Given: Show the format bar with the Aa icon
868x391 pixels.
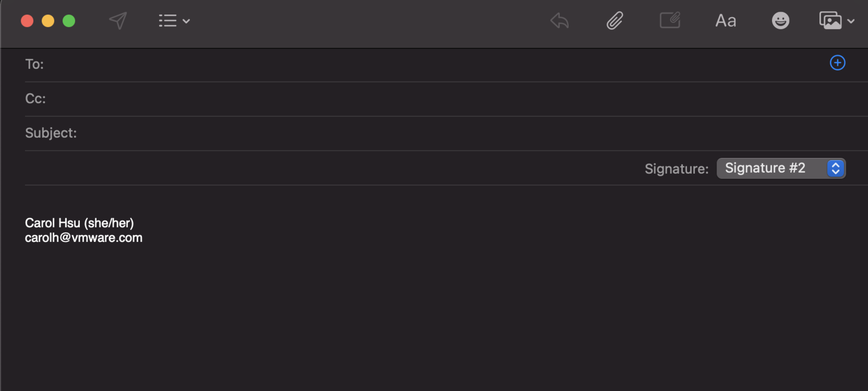Looking at the screenshot, I should pyautogui.click(x=726, y=21).
